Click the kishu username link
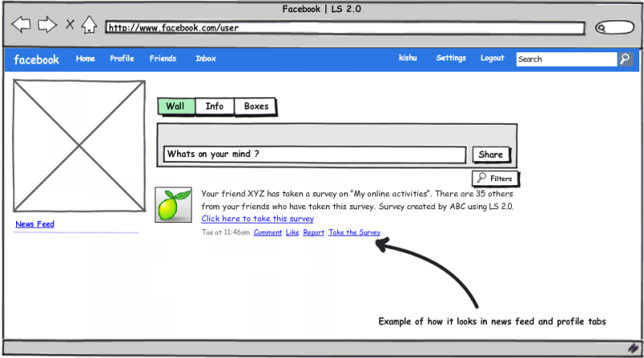 408,58
